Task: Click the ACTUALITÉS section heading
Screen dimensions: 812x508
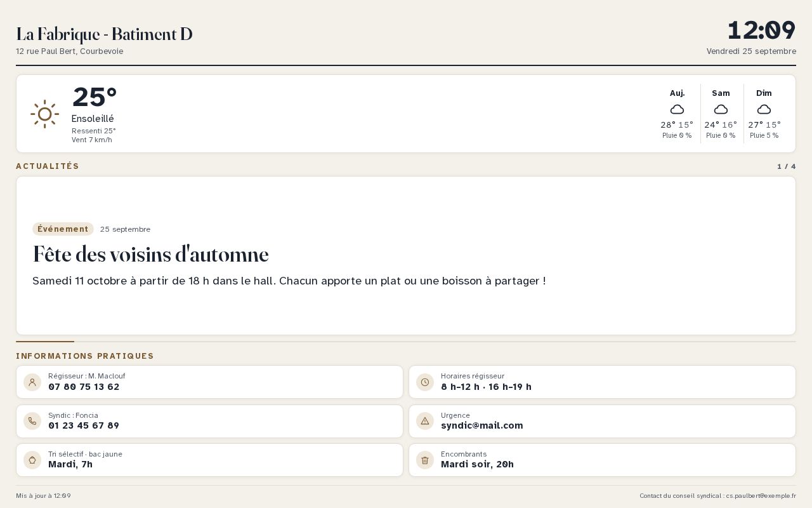Action: click(x=48, y=166)
